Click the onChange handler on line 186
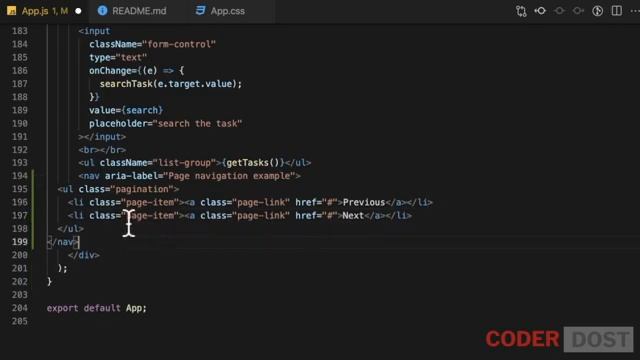 (137, 71)
